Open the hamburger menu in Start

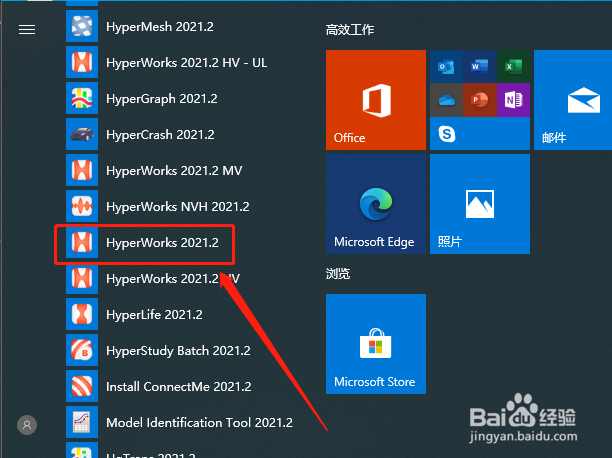point(27,29)
